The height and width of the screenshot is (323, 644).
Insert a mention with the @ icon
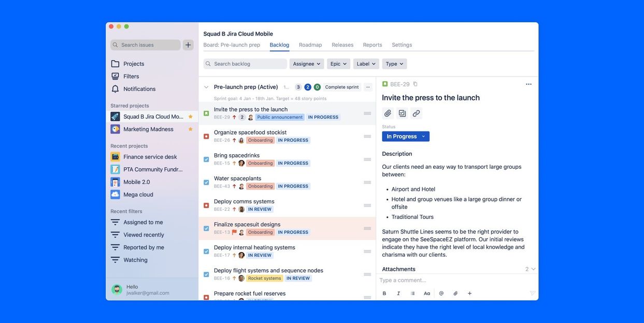coord(441,293)
